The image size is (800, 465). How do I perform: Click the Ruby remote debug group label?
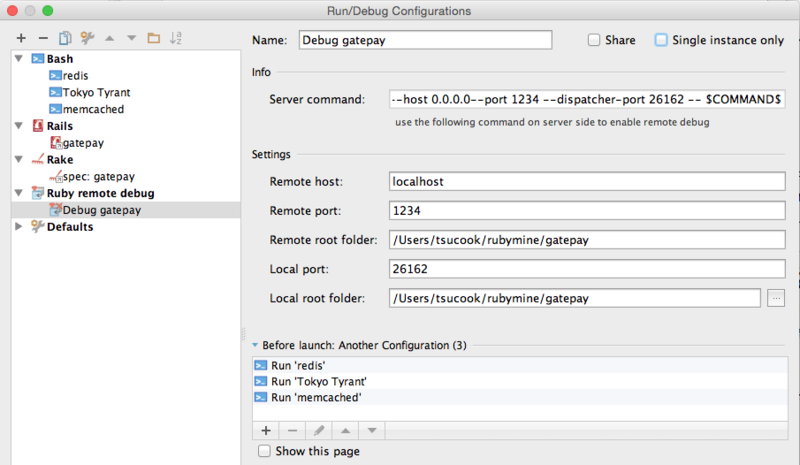pos(101,193)
